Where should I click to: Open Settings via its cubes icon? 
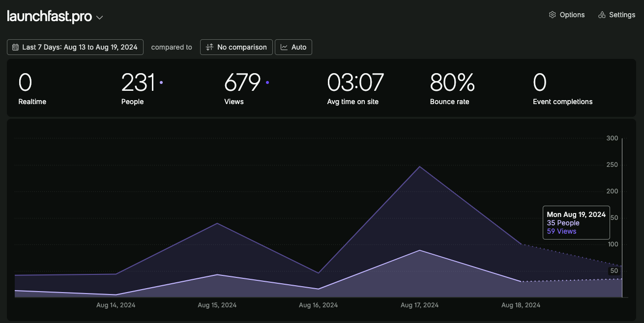point(602,15)
